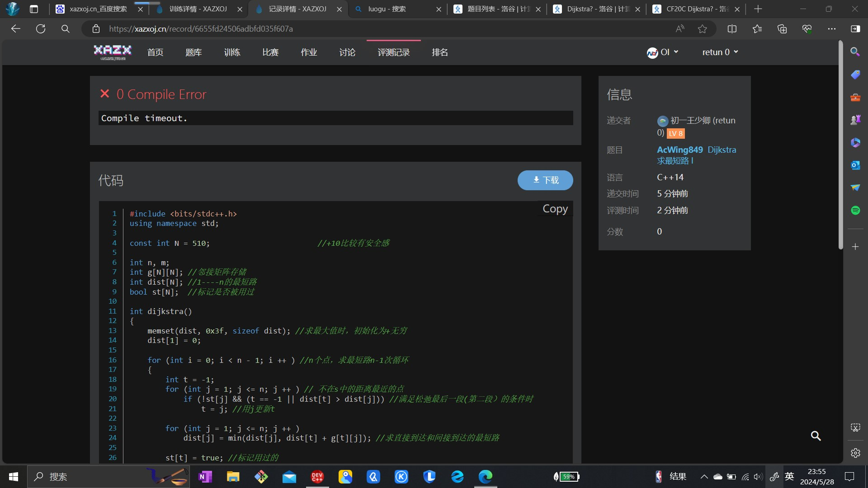
Task: Open sidebar Tools briefcase icon
Action: [855, 97]
